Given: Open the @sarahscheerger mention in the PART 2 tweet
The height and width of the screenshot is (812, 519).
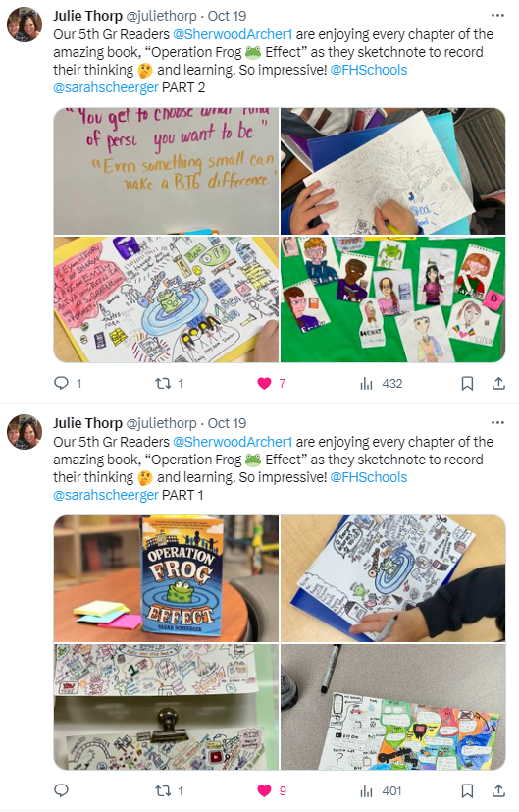Looking at the screenshot, I should 106,87.
